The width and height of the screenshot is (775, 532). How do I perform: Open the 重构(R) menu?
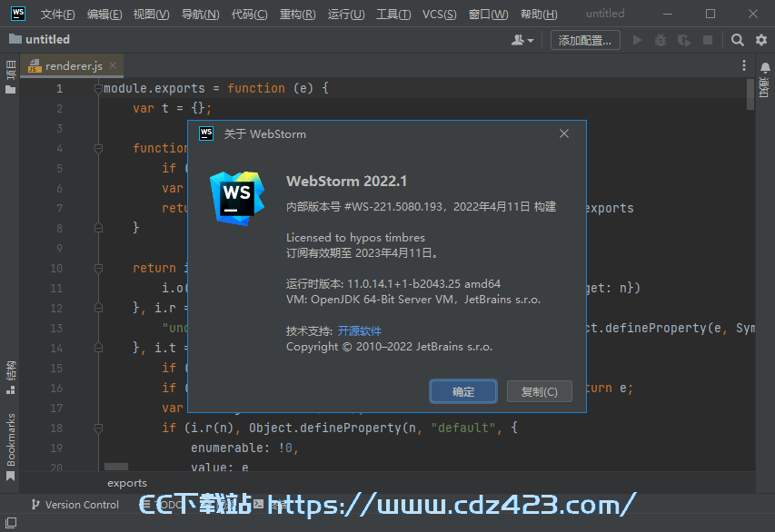point(297,15)
